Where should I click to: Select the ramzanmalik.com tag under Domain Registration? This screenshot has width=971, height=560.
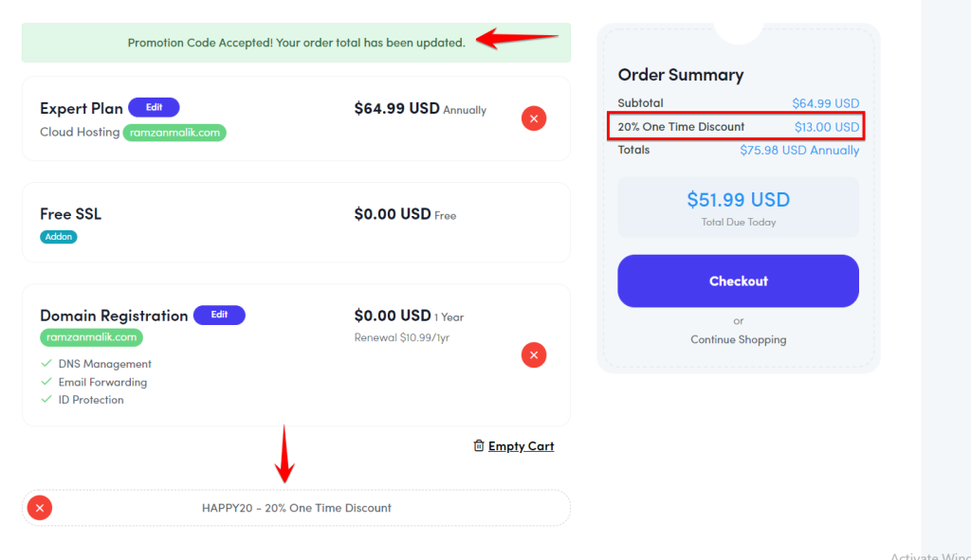(92, 337)
